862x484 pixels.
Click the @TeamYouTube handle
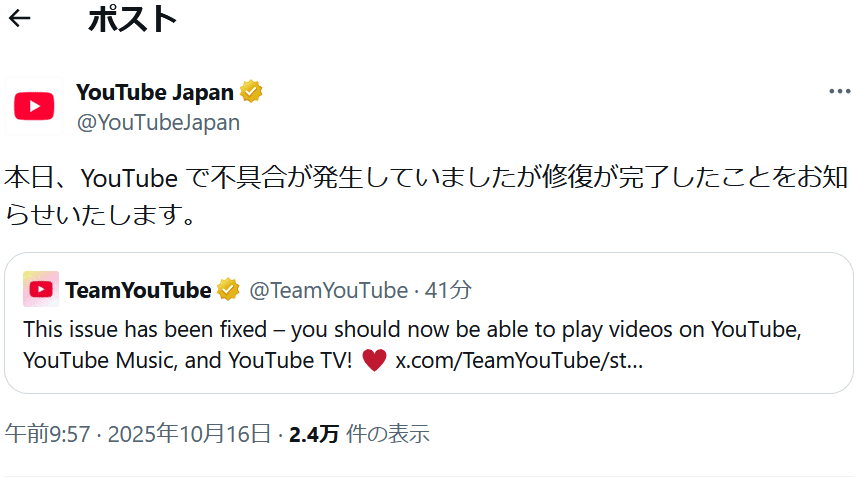(328, 290)
